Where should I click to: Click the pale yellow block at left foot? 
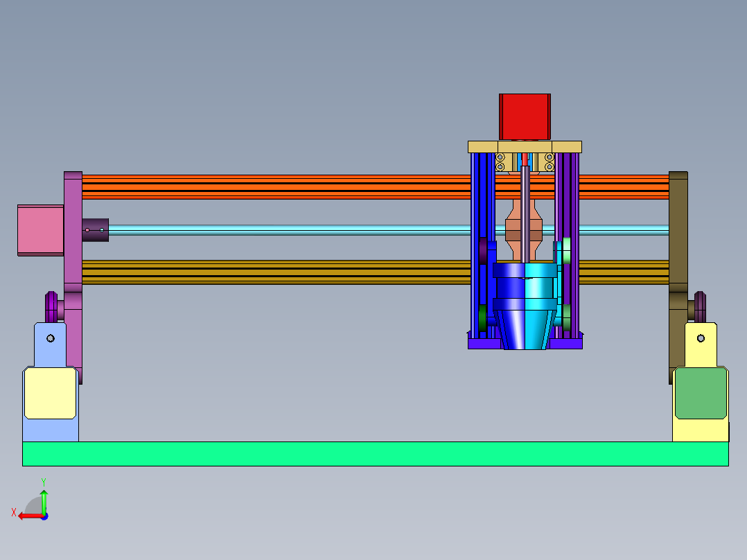coord(50,393)
